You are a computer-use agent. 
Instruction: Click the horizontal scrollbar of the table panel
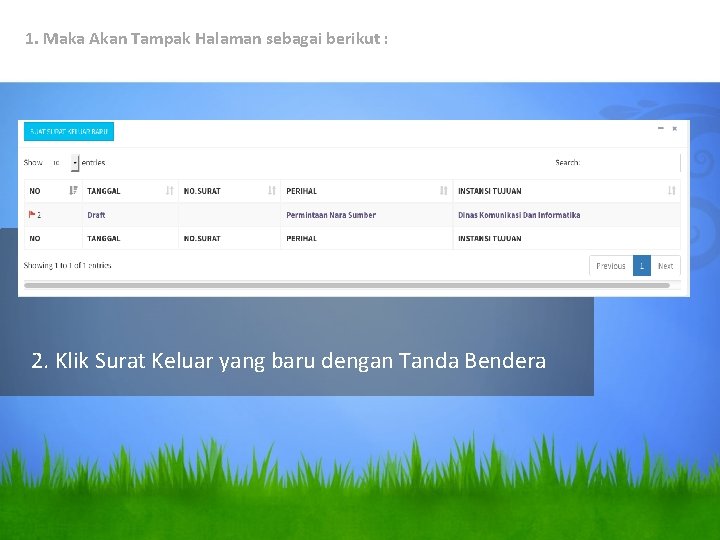coord(347,286)
